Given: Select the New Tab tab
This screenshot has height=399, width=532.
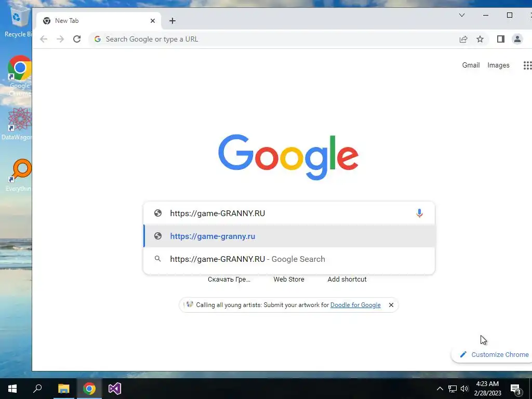Looking at the screenshot, I should [98, 21].
